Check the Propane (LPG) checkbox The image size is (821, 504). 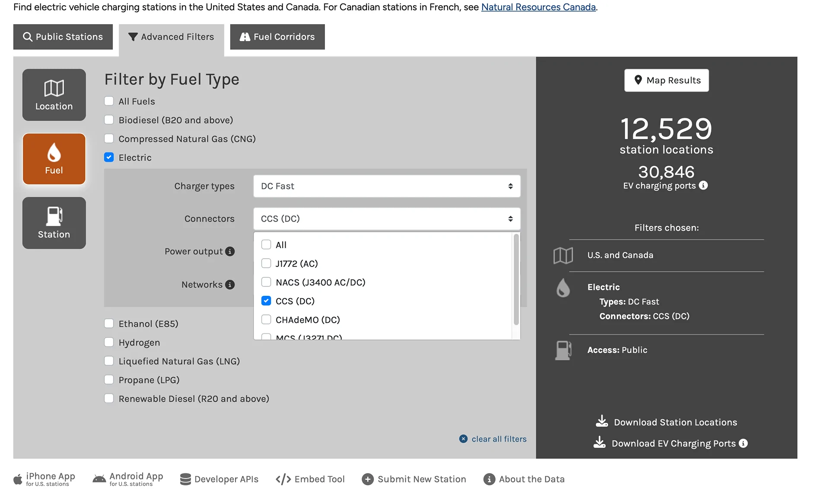coord(109,380)
